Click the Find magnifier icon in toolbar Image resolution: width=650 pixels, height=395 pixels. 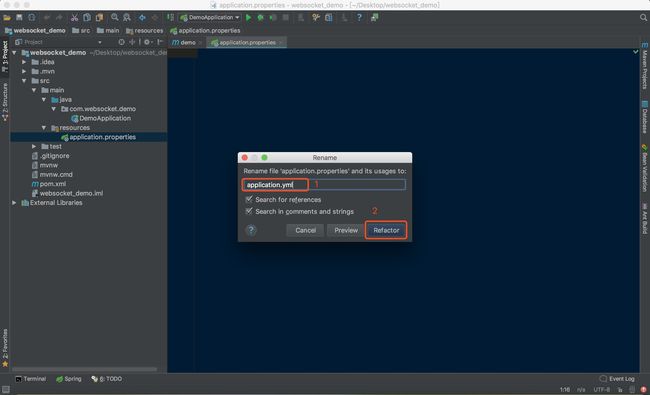114,18
